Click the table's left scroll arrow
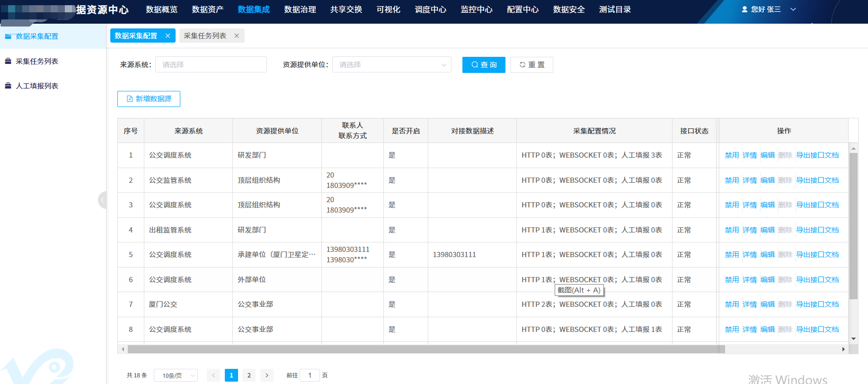Image resolution: width=868 pixels, height=384 pixels. [x=123, y=349]
